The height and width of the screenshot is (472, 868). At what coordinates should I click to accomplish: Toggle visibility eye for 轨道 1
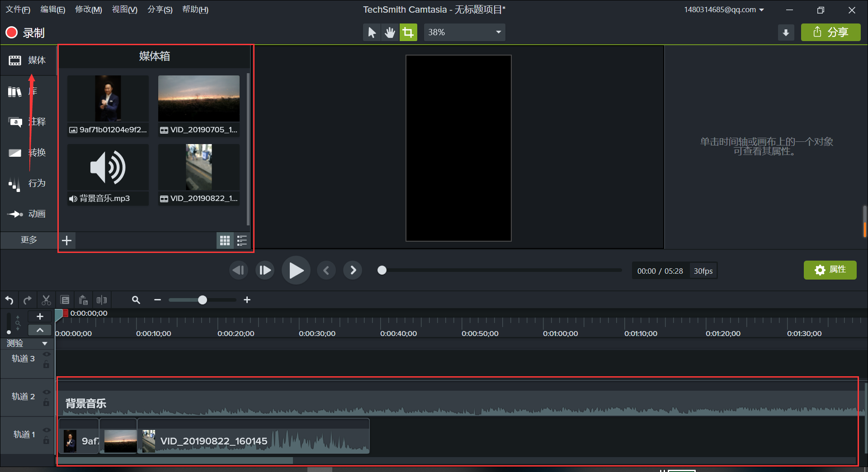click(x=46, y=430)
